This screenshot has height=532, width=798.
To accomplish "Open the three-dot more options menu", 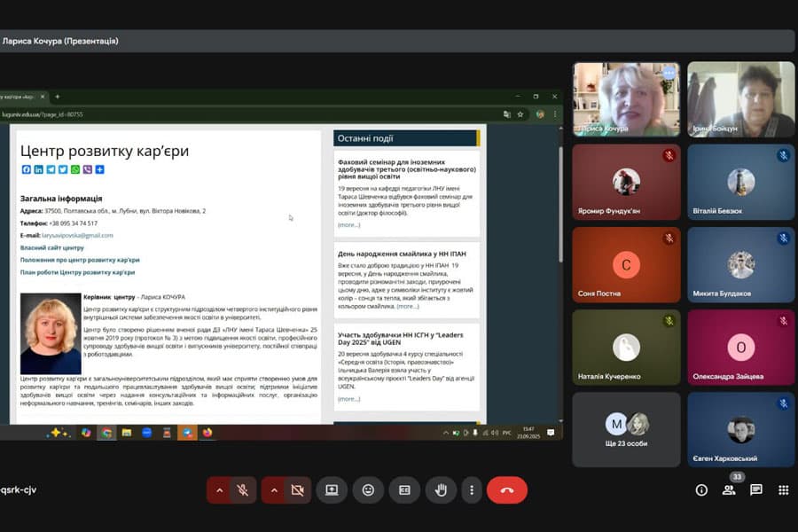I will point(472,490).
